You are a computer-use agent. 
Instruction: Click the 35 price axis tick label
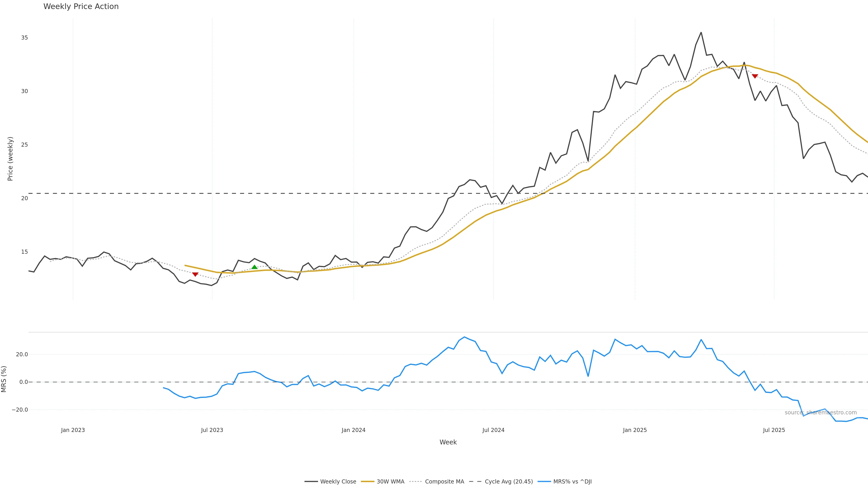24,38
